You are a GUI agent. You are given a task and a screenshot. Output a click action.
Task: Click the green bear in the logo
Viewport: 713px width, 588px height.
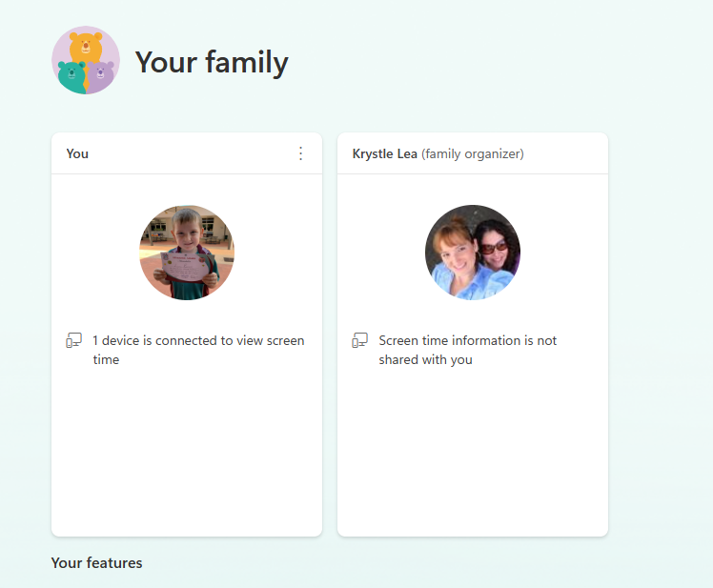click(71, 76)
